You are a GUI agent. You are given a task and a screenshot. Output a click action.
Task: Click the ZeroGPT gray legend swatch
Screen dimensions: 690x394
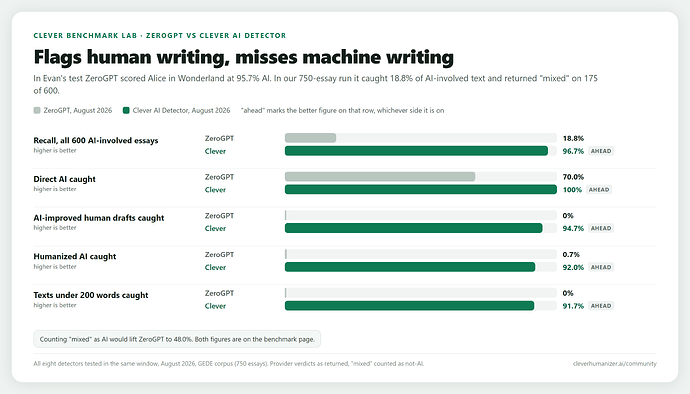pos(37,110)
